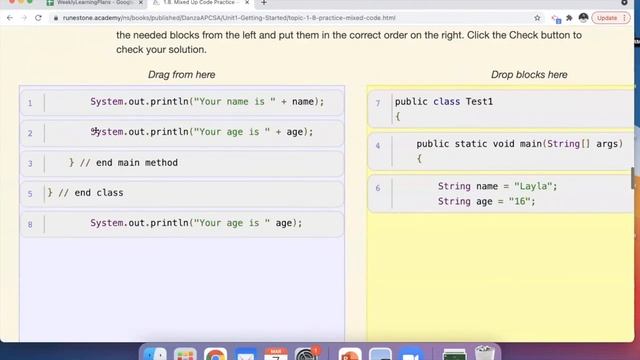Viewport: 640px width, 360px height.
Task: Select block 2 println "Your age is " + age
Action: pyautogui.click(x=182, y=133)
